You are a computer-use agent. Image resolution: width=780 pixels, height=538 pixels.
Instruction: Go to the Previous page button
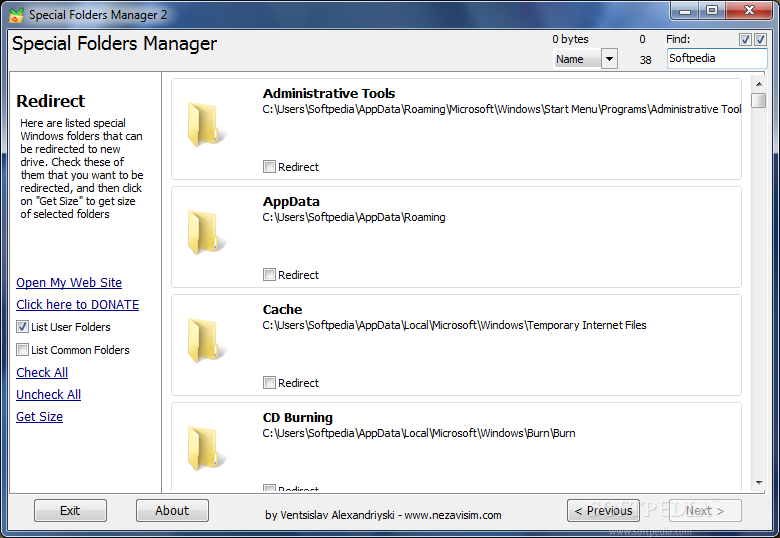point(603,511)
